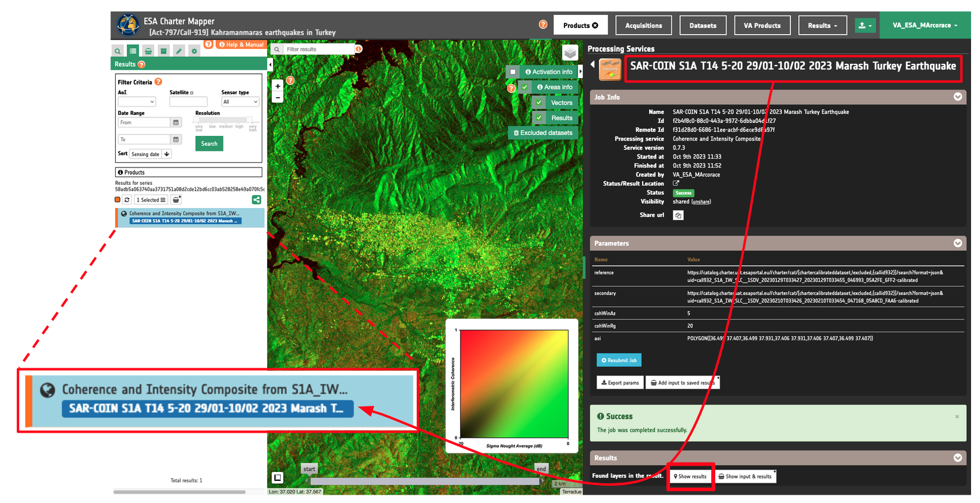Open the VA_ESA_MArcorace user menu
980x503 pixels.
[x=925, y=26]
